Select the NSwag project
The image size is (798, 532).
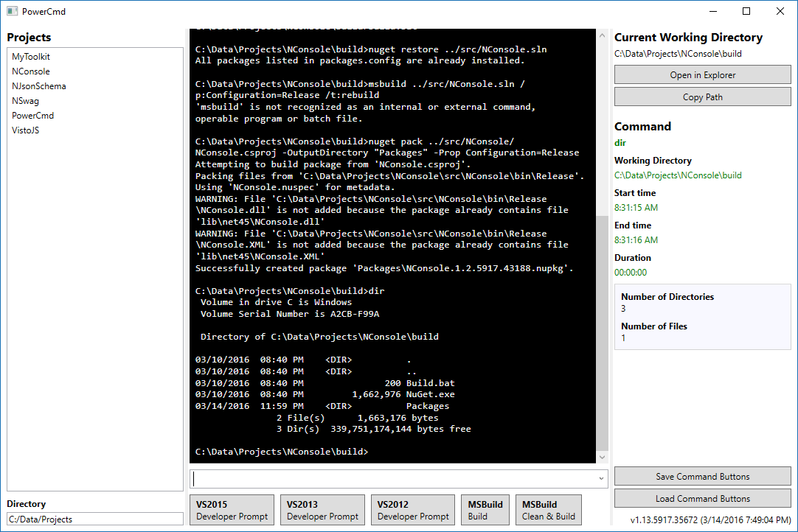(x=26, y=101)
